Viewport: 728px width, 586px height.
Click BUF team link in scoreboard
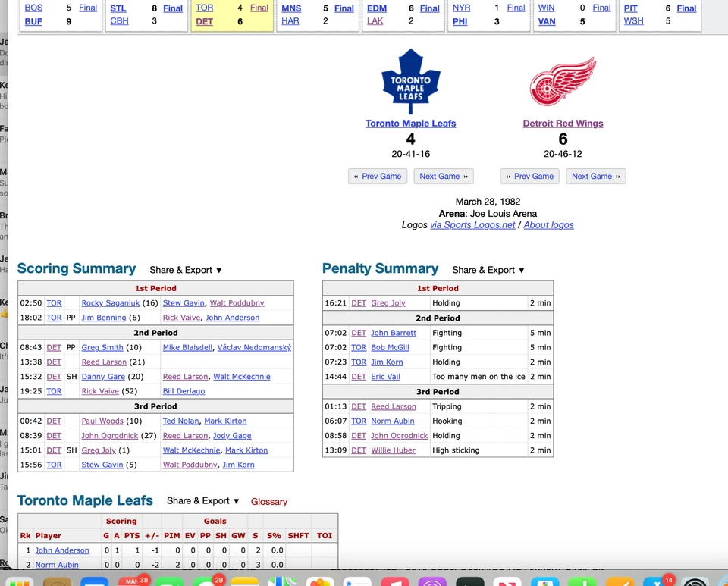tap(33, 21)
